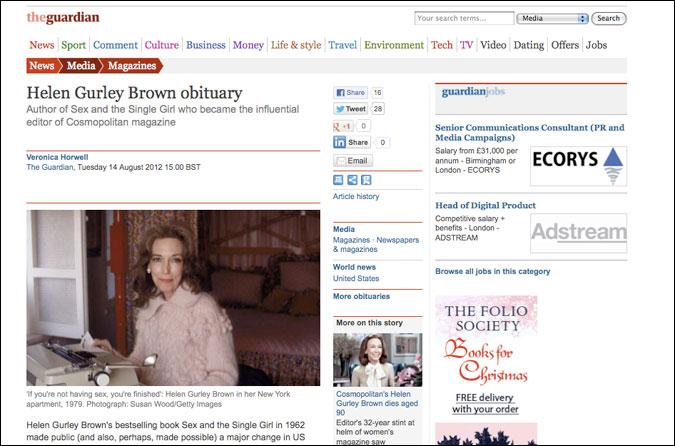Screen dimensions: 675x446
Task: Open the Media search scope dropdown
Action: 553,18
